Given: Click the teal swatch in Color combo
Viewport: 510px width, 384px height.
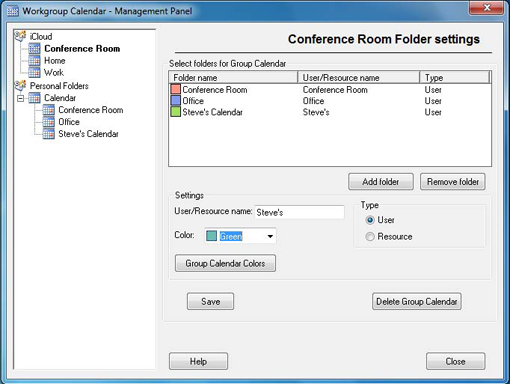Looking at the screenshot, I should coord(211,236).
